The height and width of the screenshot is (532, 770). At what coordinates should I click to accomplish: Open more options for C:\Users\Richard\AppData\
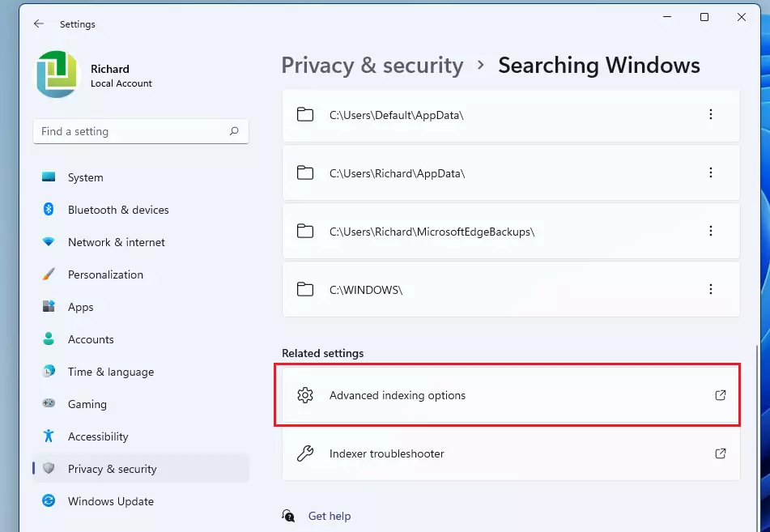tap(711, 172)
